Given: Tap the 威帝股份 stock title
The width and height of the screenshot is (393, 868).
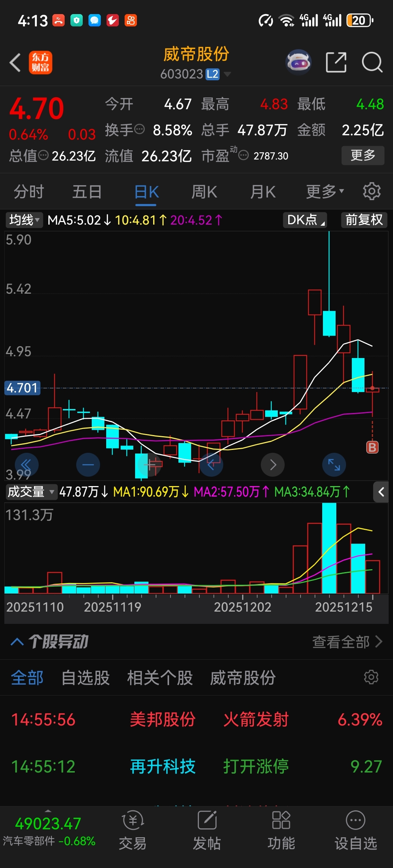Looking at the screenshot, I should click(196, 54).
